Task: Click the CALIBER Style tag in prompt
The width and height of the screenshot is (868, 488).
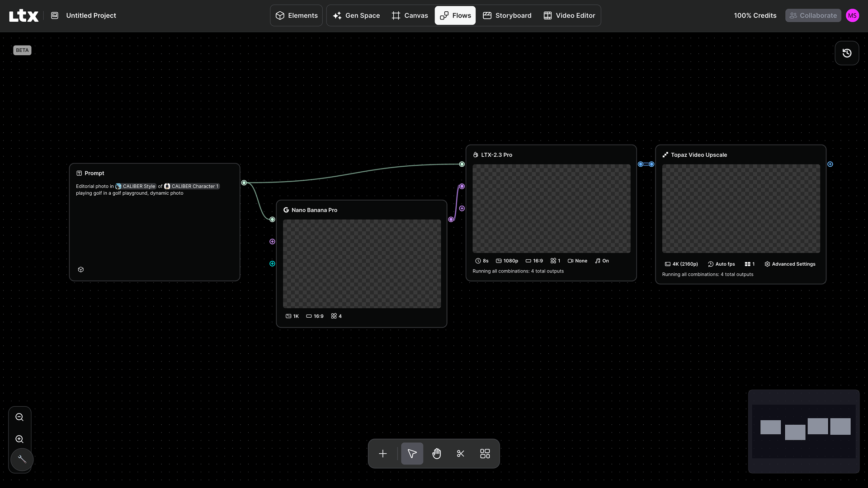Action: [x=136, y=186]
